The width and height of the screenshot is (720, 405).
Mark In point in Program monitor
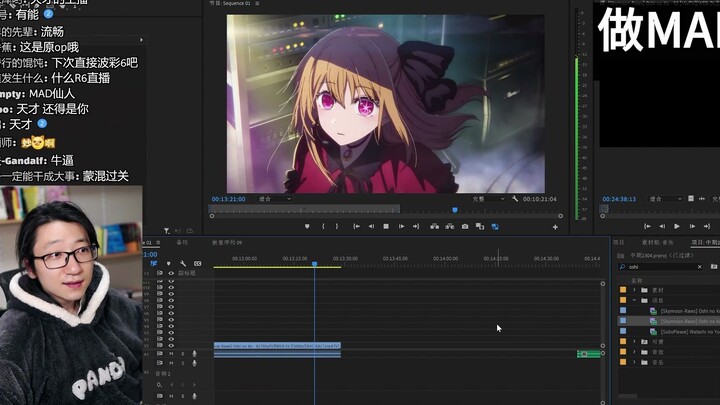[323, 226]
